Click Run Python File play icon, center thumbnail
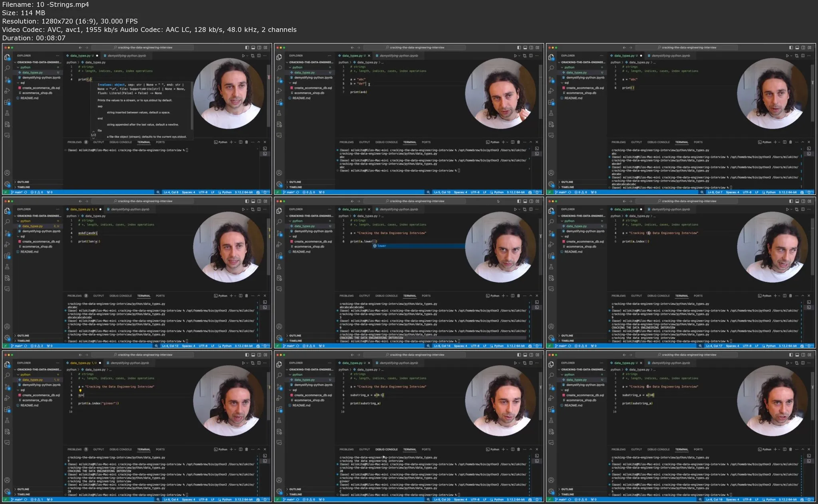The height and width of the screenshot is (504, 818). point(515,209)
